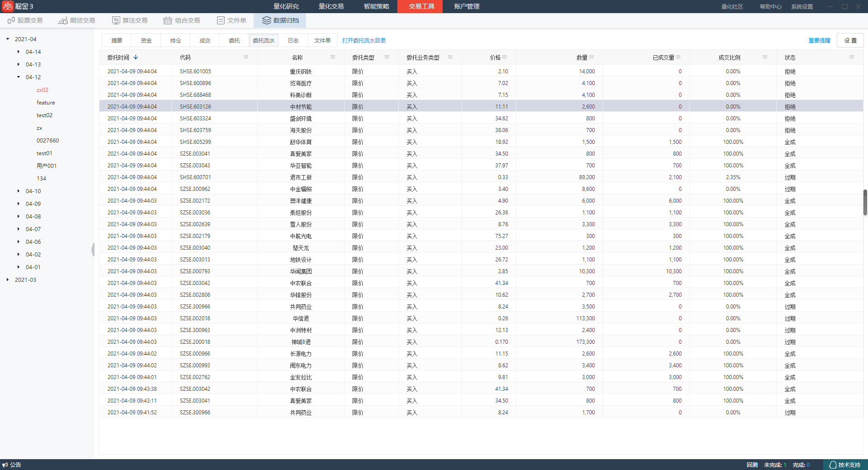Open the 算法交易 algorithm trading icon
868x470 pixels.
116,20
